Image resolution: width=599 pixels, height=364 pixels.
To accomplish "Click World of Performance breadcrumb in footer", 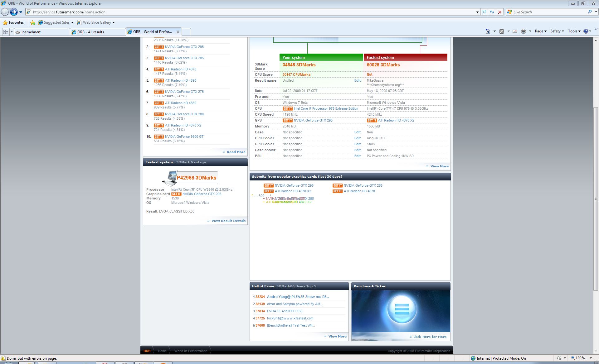I will 191,351.
